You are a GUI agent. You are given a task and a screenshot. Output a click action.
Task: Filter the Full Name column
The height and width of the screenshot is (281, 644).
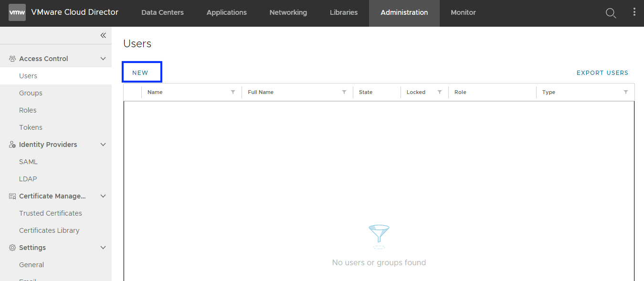click(x=344, y=92)
